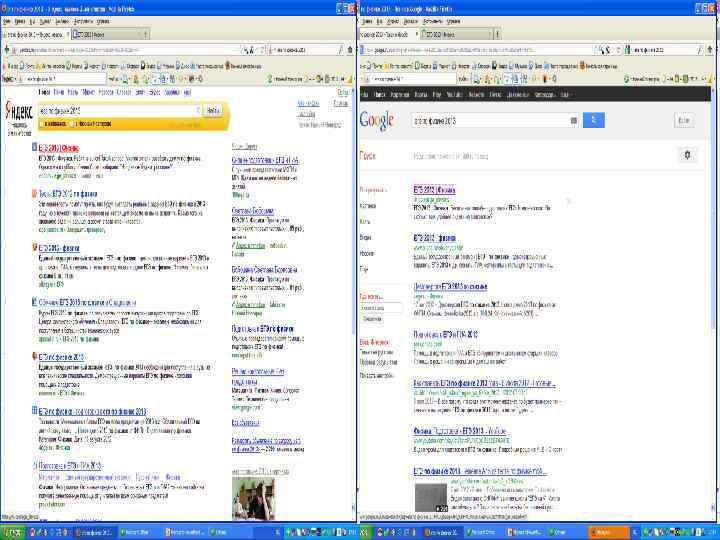This screenshot has height=540, width=720.
Task: Click the blue Google search button
Action: click(594, 120)
